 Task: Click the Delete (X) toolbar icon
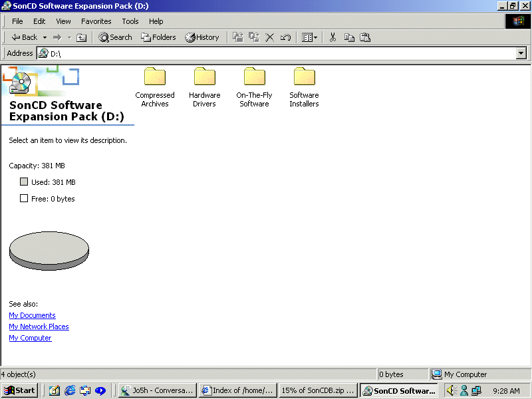tap(270, 38)
